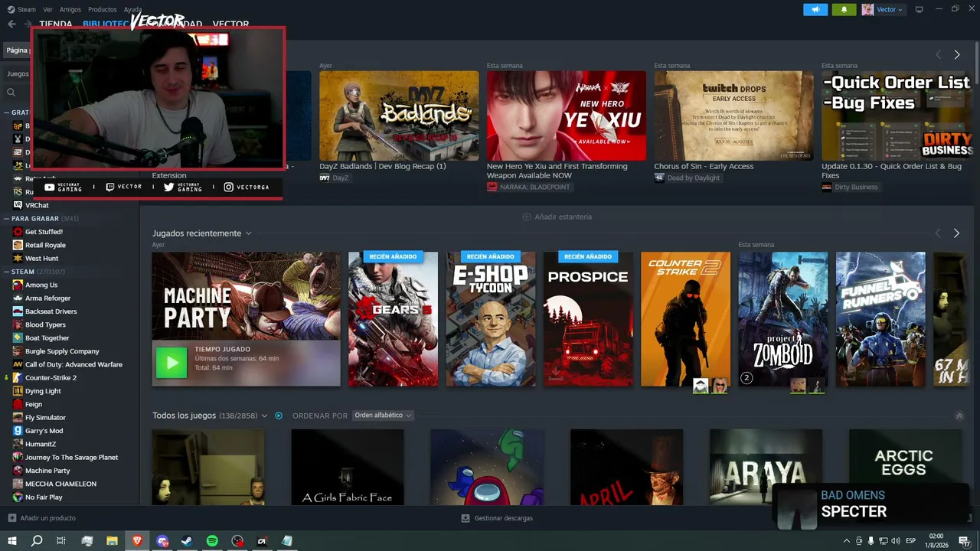Open File Explorer from the taskbar
This screenshot has height=551, width=980.
pos(112,541)
